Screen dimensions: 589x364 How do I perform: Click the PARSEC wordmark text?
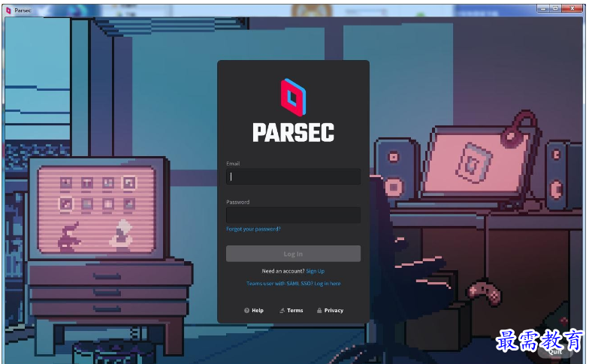click(x=293, y=132)
